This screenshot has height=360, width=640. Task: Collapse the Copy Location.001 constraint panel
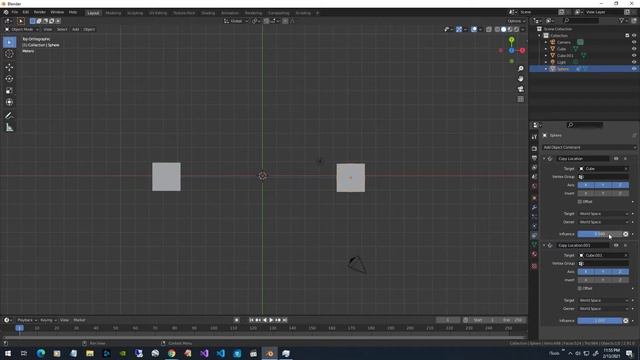(544, 245)
